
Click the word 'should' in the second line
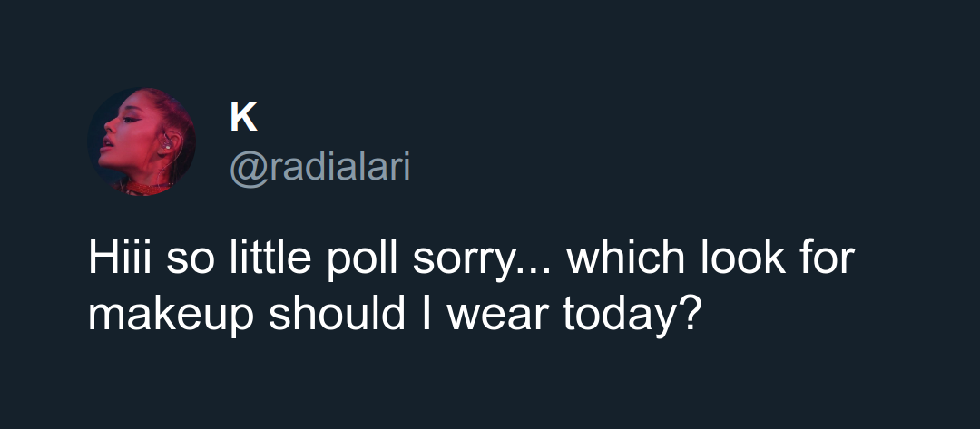pyautogui.click(x=337, y=314)
